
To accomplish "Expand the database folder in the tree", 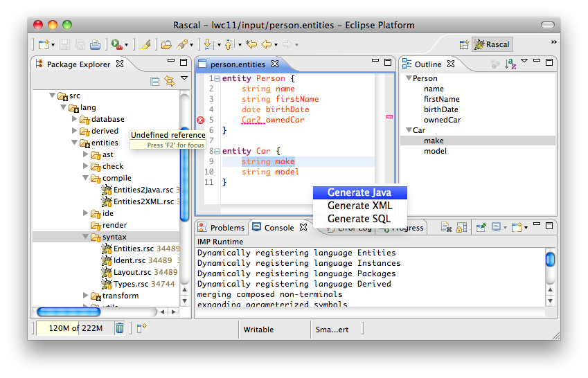I will (x=75, y=120).
